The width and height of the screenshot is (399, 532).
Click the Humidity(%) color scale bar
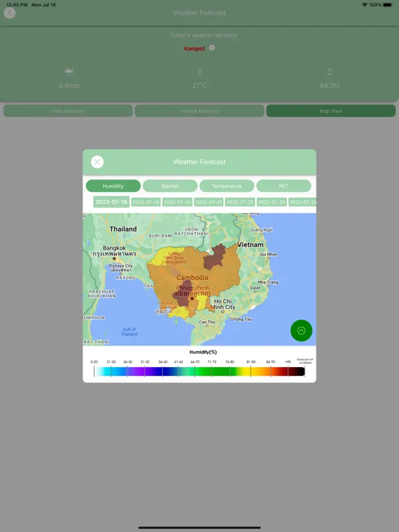tap(199, 371)
